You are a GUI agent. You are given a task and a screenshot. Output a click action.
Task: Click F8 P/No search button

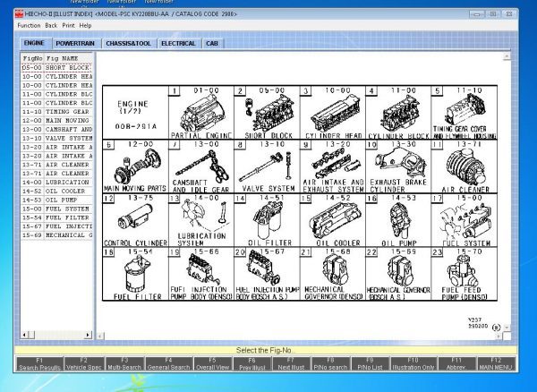tap(330, 364)
